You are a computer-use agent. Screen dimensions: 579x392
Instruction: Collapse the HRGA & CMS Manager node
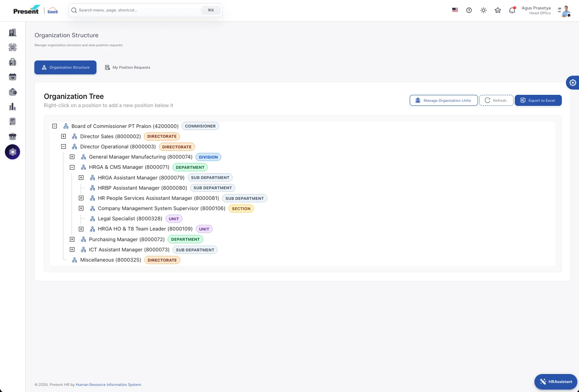[x=72, y=167]
